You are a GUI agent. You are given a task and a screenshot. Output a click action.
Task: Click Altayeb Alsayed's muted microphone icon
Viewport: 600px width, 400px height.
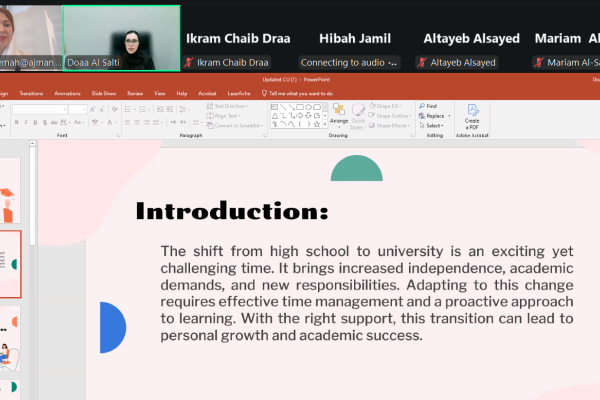(423, 62)
